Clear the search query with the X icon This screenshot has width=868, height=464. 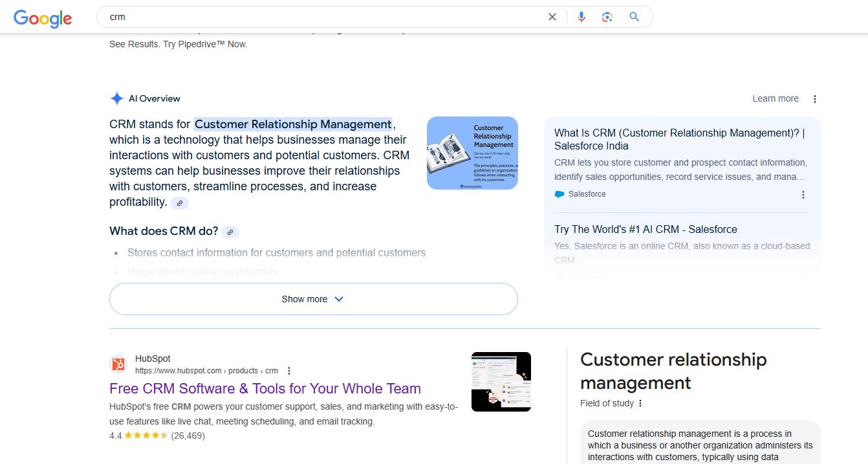click(552, 17)
